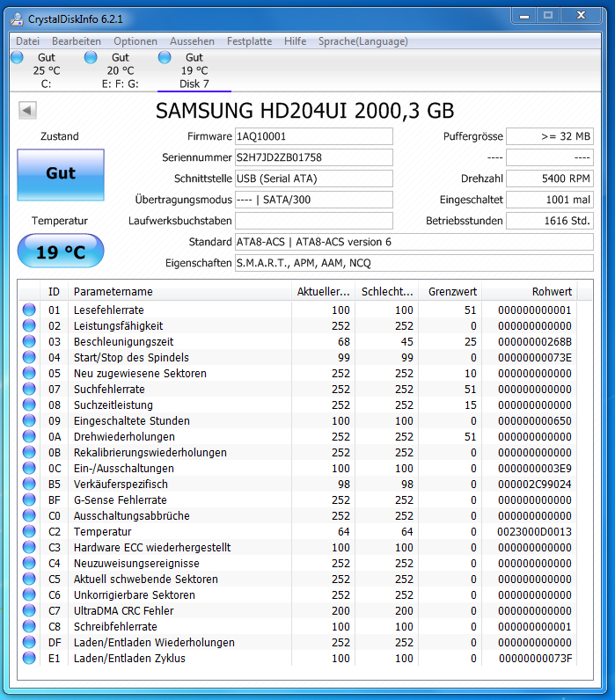Click the status icon for G-Sense Fehlerrate
This screenshot has width=615, height=700.
[29, 499]
